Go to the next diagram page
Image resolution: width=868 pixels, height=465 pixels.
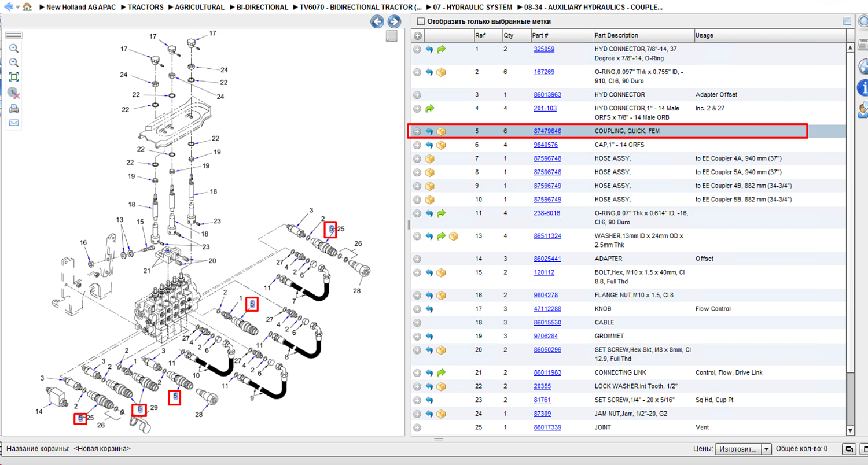tap(394, 21)
